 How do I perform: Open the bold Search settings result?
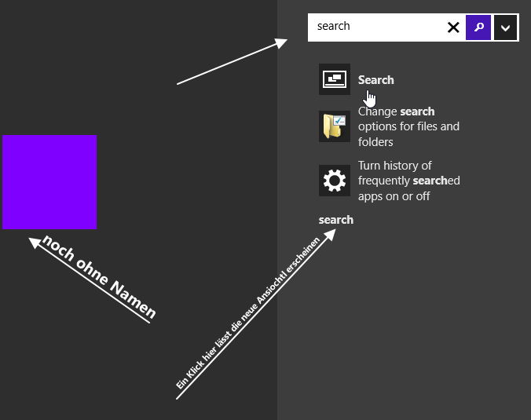coord(376,80)
